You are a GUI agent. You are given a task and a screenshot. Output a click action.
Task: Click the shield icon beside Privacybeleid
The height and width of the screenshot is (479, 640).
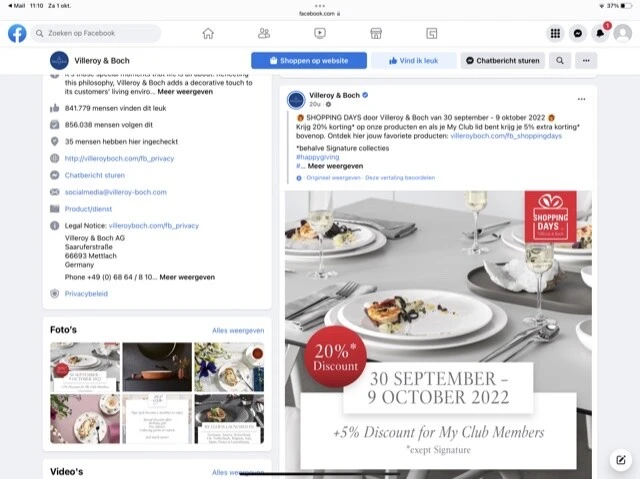[x=54, y=293]
